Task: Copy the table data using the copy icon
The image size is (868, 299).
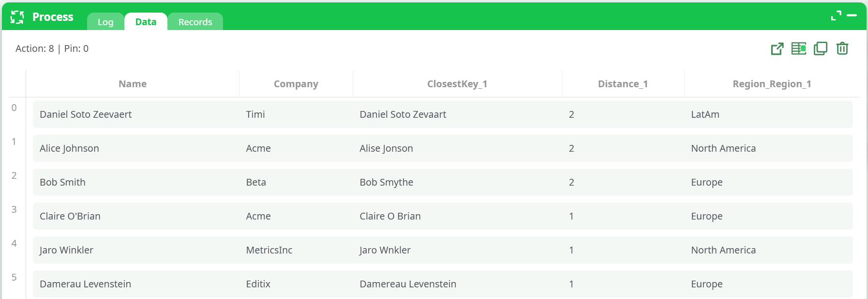Action: pos(820,48)
